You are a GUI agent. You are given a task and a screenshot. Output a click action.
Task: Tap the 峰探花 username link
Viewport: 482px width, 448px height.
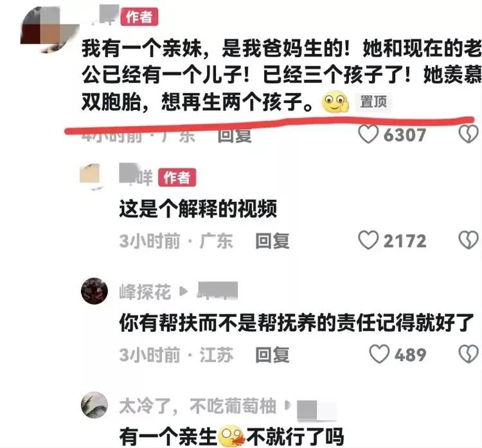[145, 292]
